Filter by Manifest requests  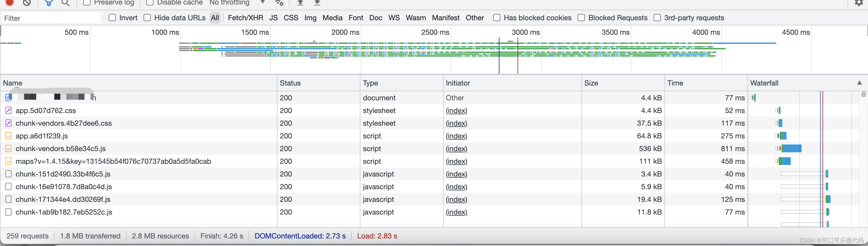coord(446,18)
